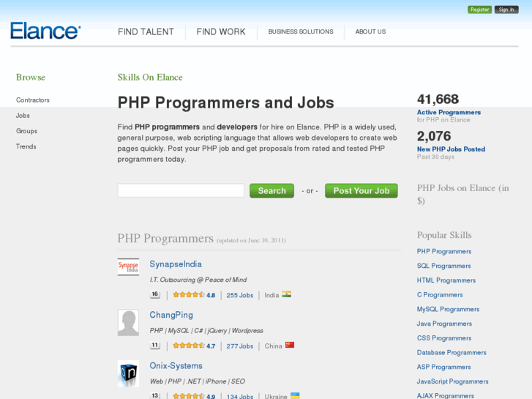Browse Jobs in the sidebar

(x=23, y=116)
